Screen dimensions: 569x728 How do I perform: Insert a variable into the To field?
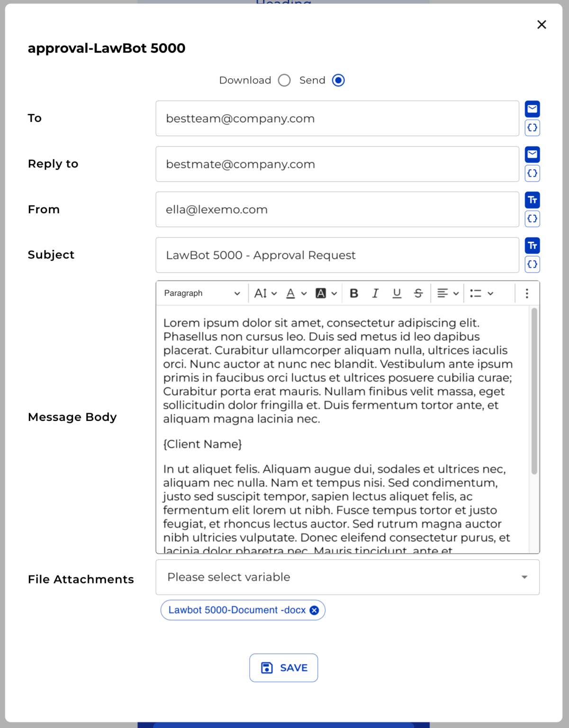click(532, 127)
